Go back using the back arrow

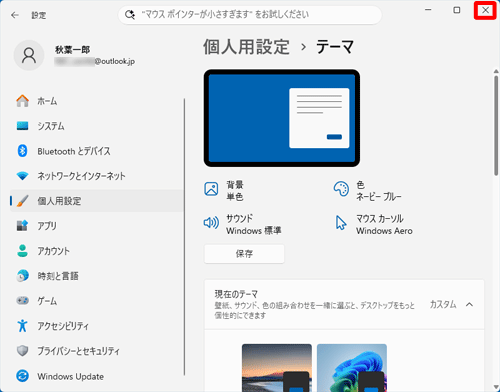(15, 15)
